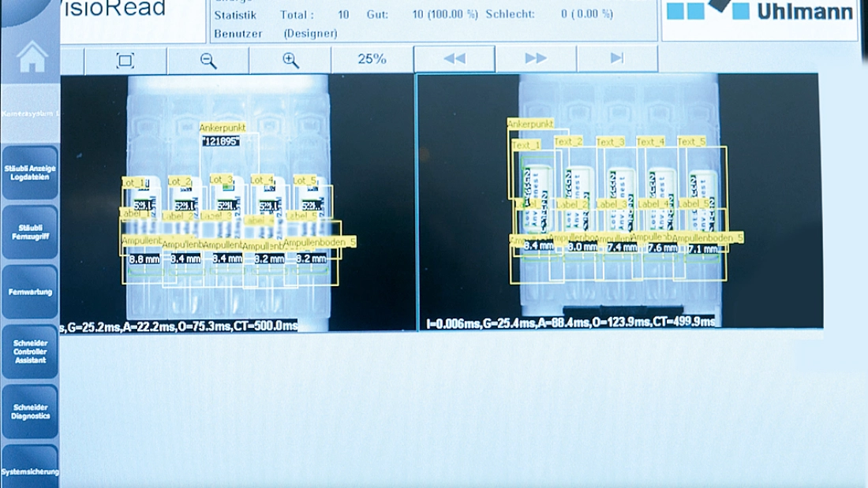Image resolution: width=868 pixels, height=488 pixels.
Task: Open Stäubli Fernzugriff
Action: click(30, 232)
